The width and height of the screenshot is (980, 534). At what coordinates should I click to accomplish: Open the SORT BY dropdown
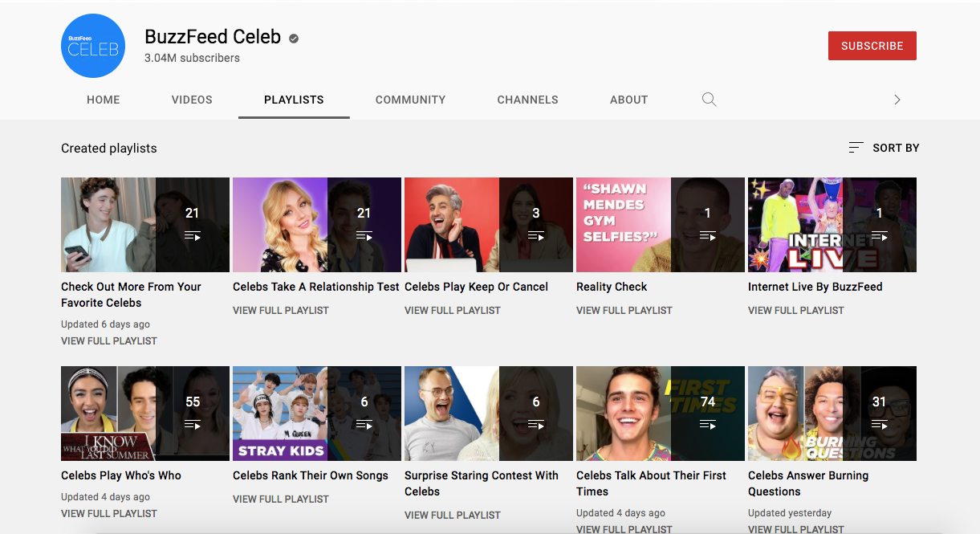pos(884,148)
